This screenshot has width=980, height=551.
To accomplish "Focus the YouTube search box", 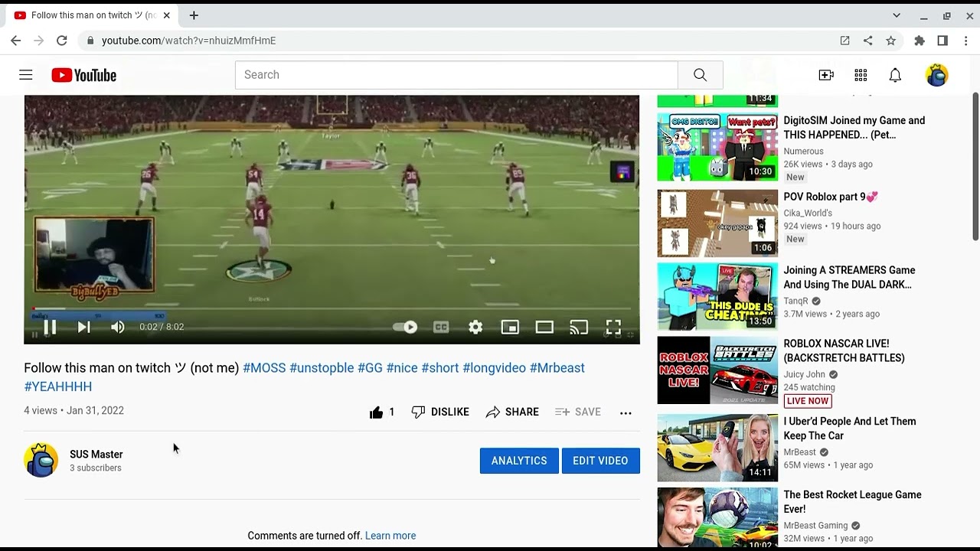I will click(x=456, y=75).
